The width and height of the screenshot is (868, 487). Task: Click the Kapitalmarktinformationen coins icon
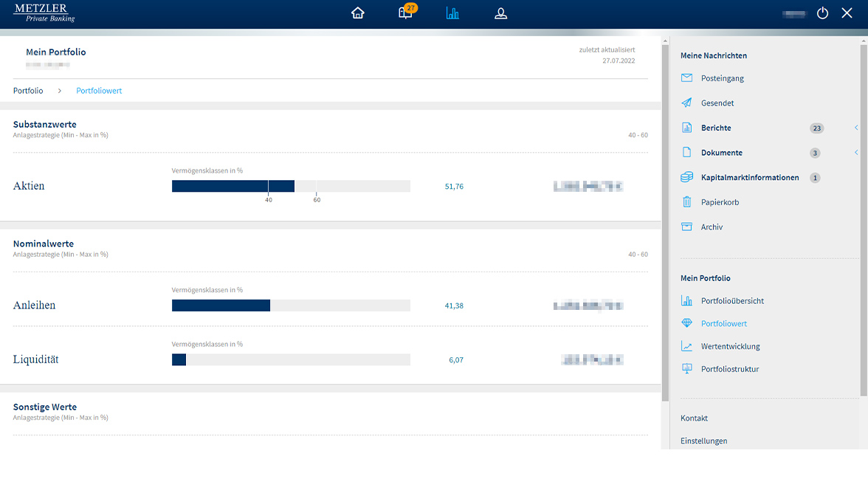point(686,178)
